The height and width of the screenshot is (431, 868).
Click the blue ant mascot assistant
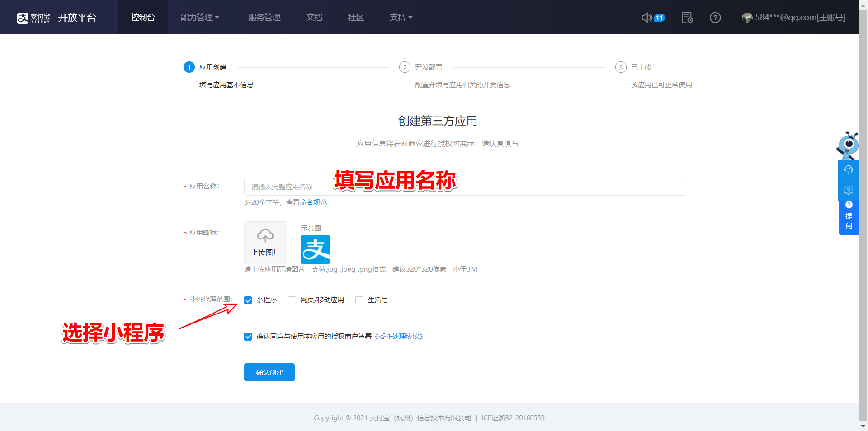(x=847, y=145)
